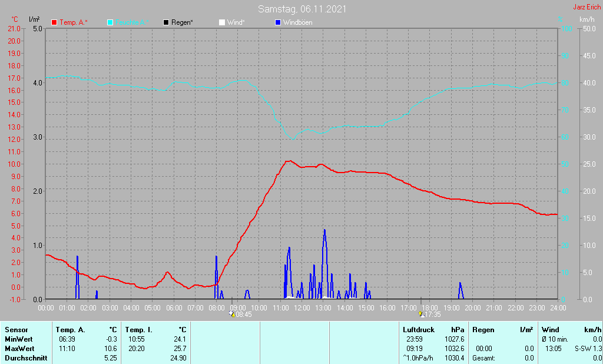Click the red Temp. A. legend square
This screenshot has width=603, height=364.
[55, 22]
